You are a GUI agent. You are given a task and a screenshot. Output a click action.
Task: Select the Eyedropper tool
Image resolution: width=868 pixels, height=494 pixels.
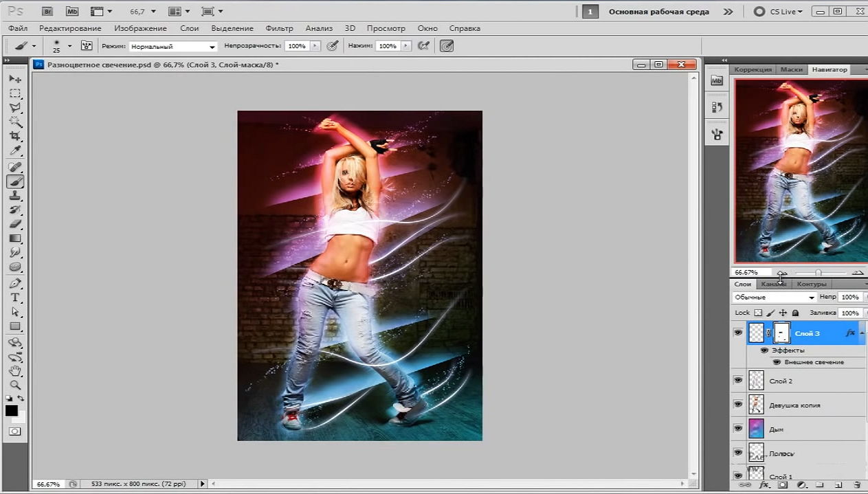point(15,150)
